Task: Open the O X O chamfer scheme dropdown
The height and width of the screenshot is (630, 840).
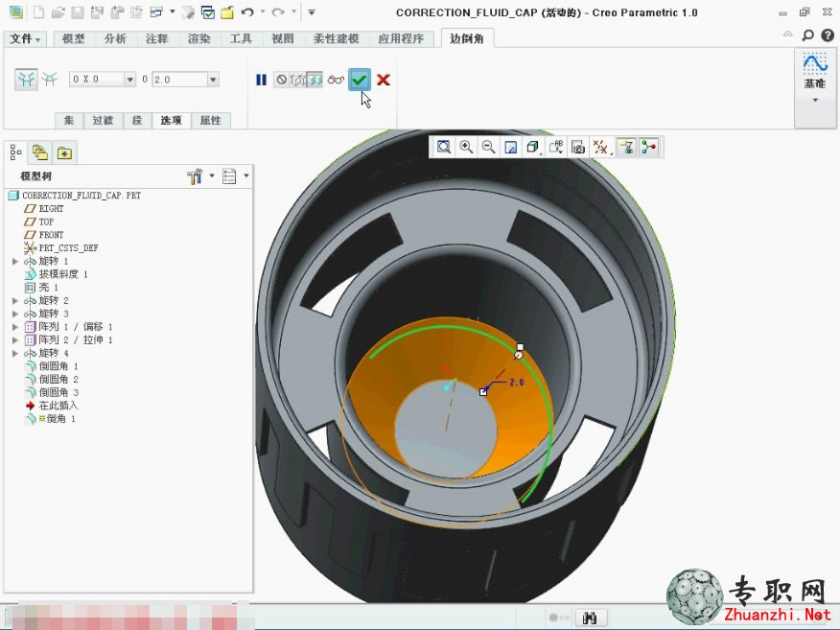Action: pos(129,80)
